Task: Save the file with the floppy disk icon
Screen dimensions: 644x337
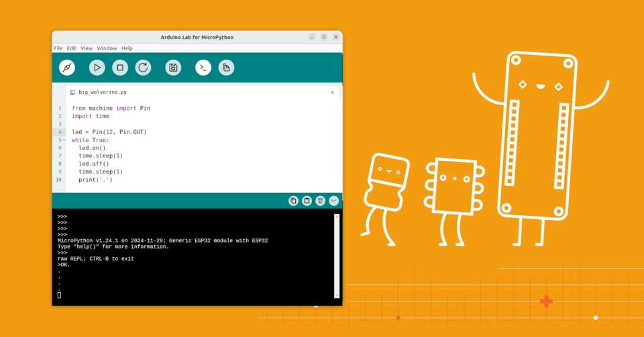Action: tap(173, 68)
